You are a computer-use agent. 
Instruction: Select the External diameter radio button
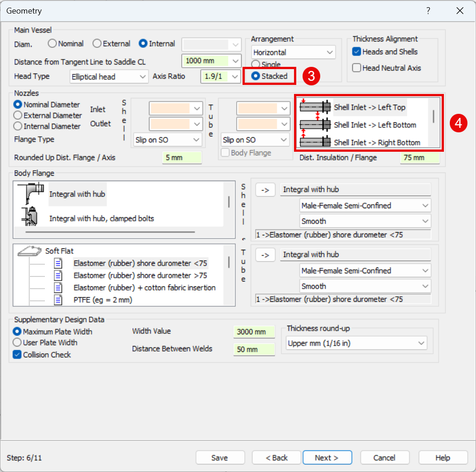click(x=97, y=44)
